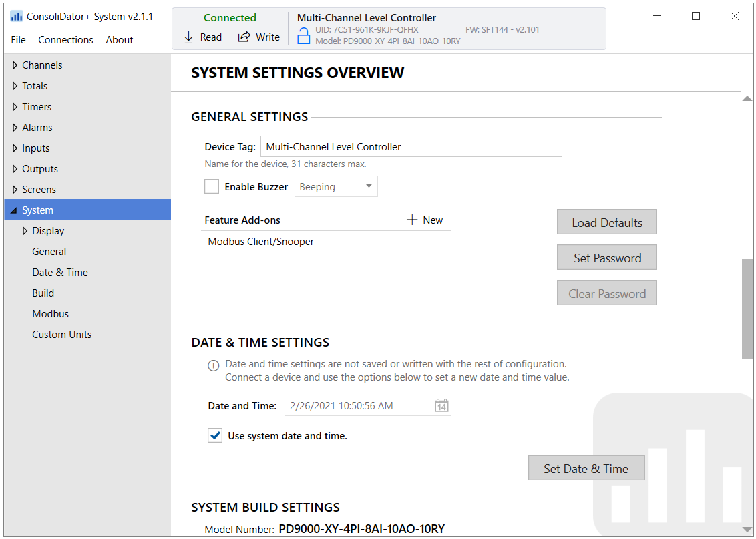
Task: Click the vertical scrollbar thumb
Action: (747, 309)
